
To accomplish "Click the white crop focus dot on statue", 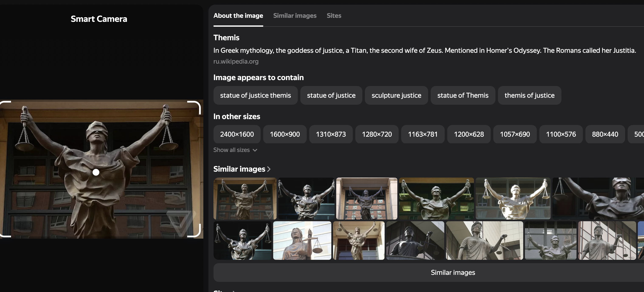I will click(x=96, y=172).
